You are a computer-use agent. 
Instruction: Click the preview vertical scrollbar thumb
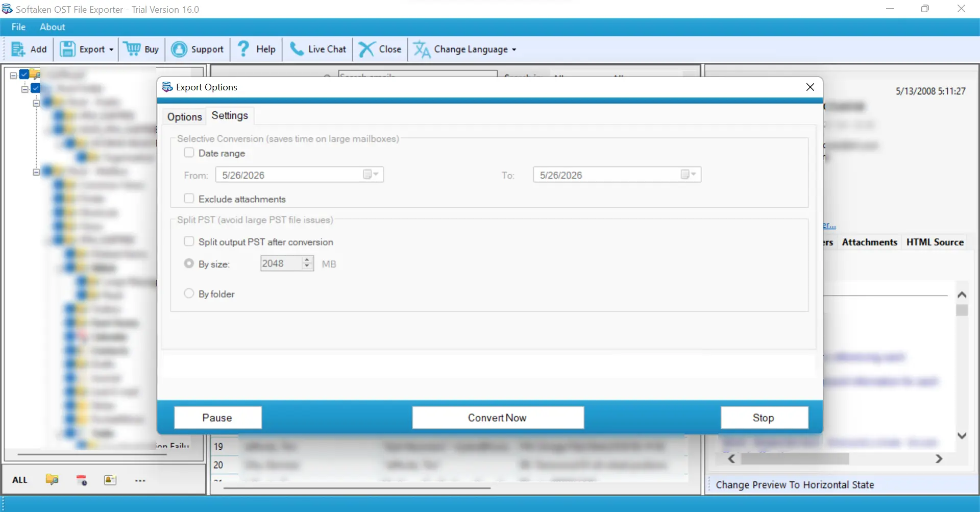click(x=962, y=310)
